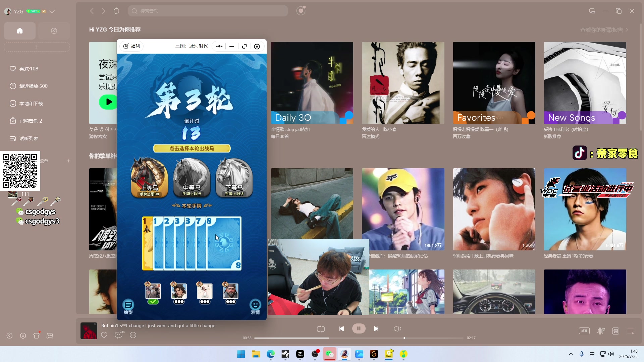Expand the YZG account dropdown arrow
This screenshot has width=644, height=362.
(x=52, y=11)
